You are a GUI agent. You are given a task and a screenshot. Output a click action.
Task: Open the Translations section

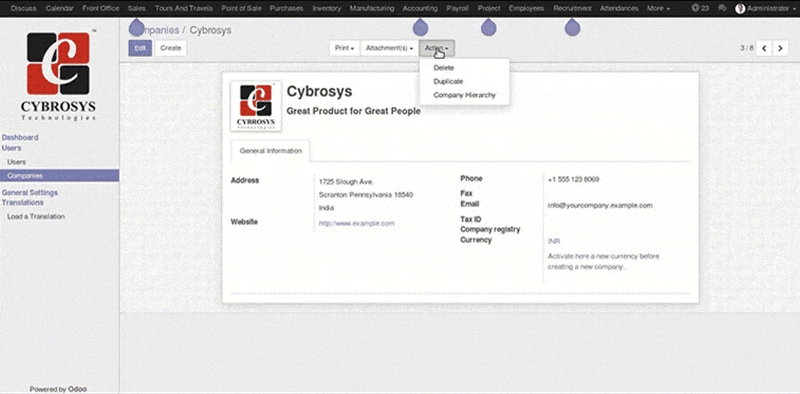point(22,202)
